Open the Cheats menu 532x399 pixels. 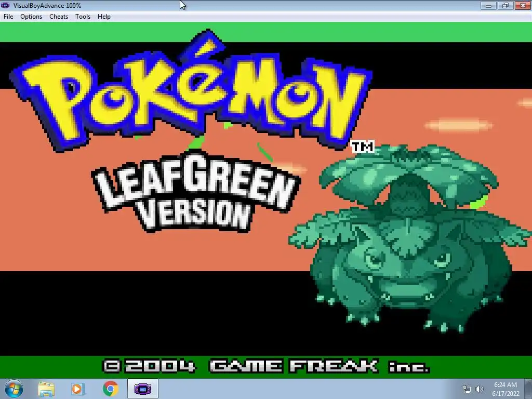[x=59, y=17]
